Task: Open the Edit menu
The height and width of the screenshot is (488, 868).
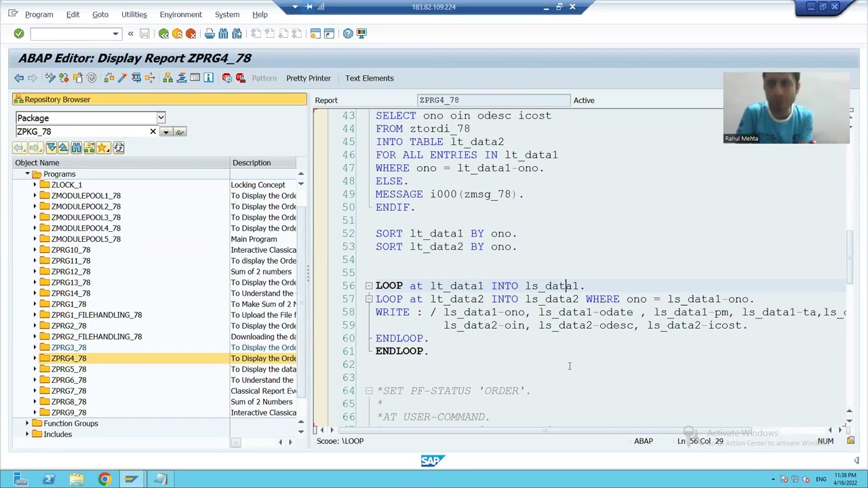Action: point(73,14)
